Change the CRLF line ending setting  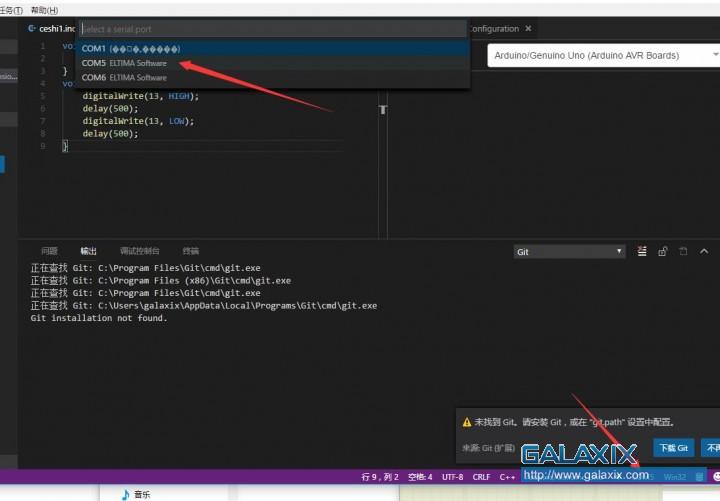(x=481, y=477)
